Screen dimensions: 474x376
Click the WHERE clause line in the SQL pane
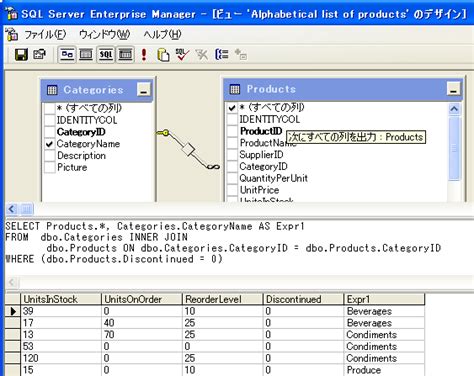click(114, 259)
